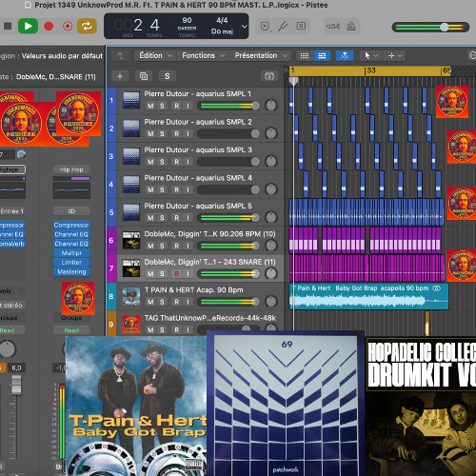The height and width of the screenshot is (476, 476).
Task: Toggle the global Solo S button
Action: pos(168,76)
